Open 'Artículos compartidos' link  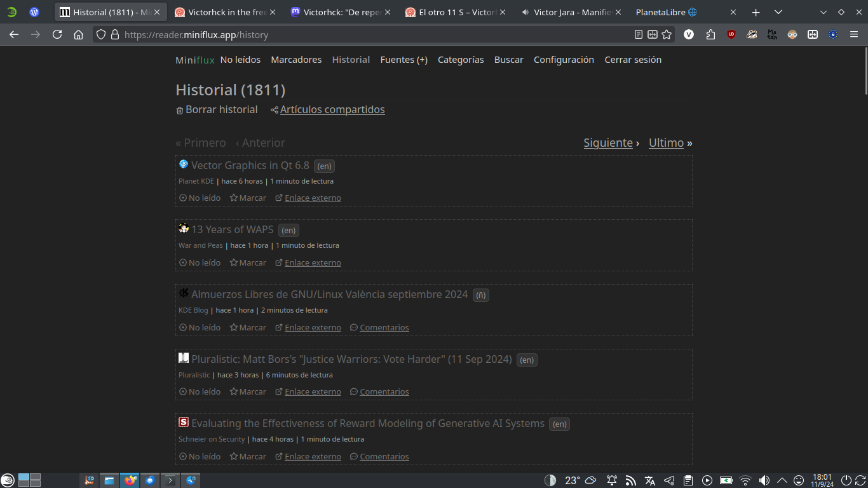(x=332, y=110)
